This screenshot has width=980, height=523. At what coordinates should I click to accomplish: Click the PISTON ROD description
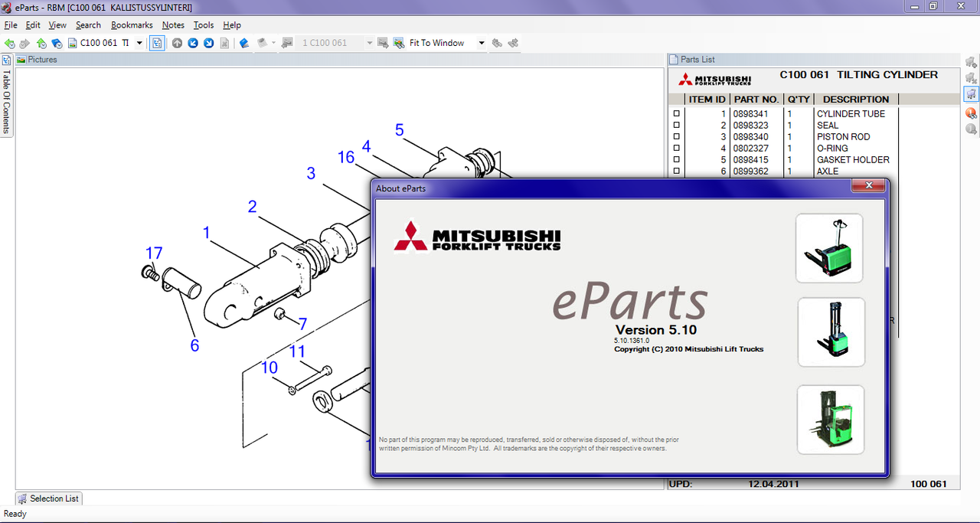844,137
